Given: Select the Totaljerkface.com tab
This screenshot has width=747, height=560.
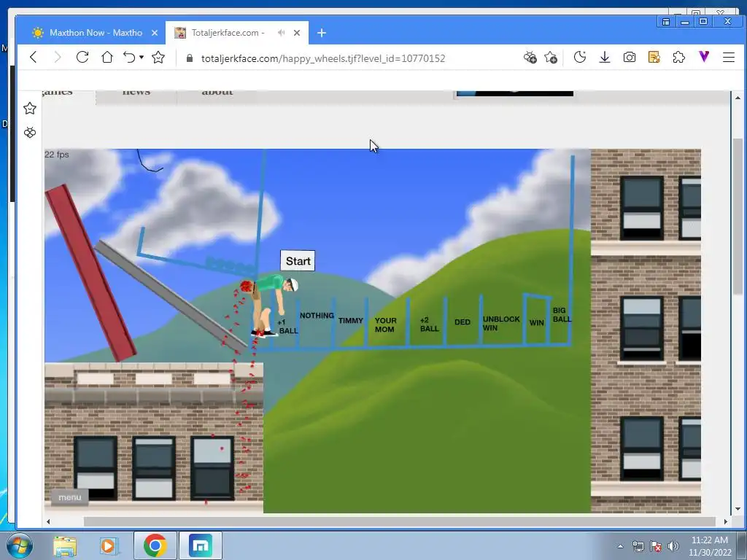Looking at the screenshot, I should 237,33.
